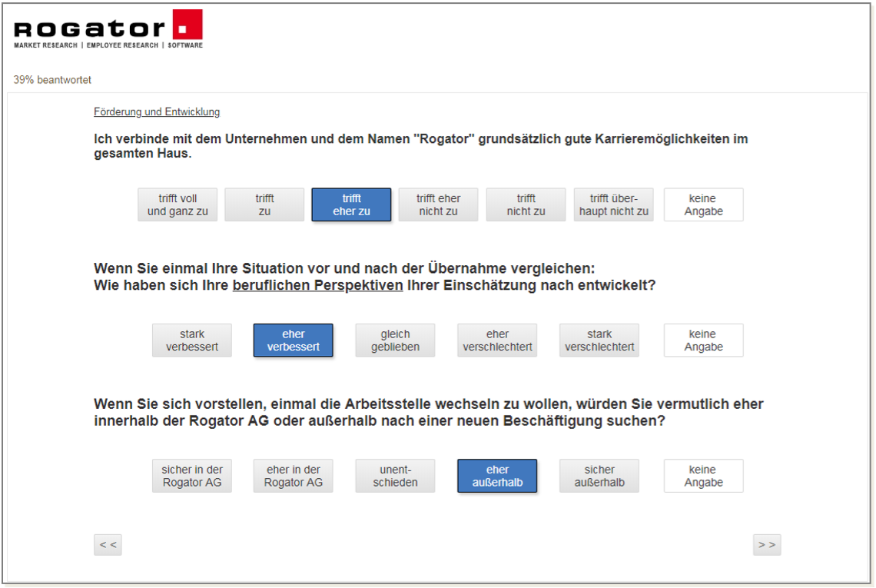The width and height of the screenshot is (876, 588).
Task: Select 'trifft voll und ganz zu' for career question
Action: 178,205
